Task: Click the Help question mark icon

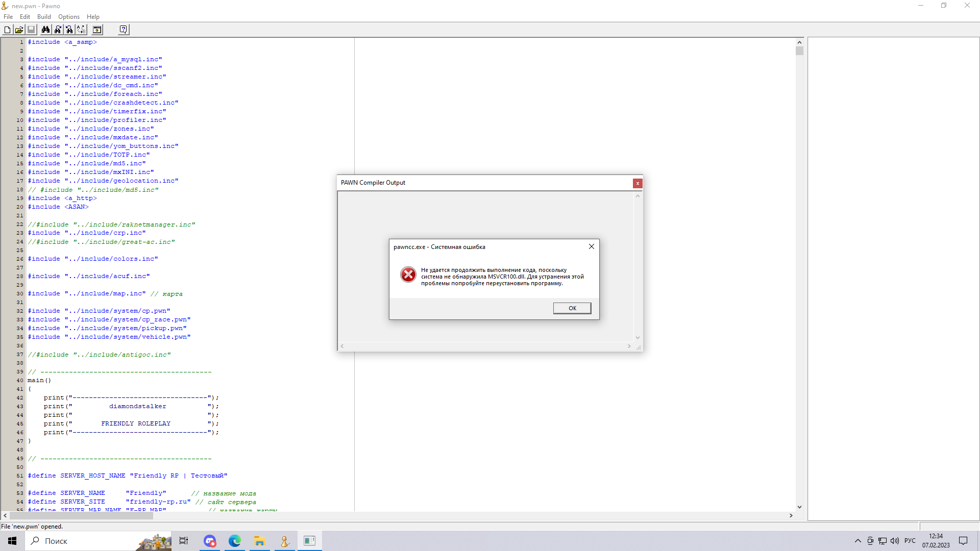Action: (123, 30)
